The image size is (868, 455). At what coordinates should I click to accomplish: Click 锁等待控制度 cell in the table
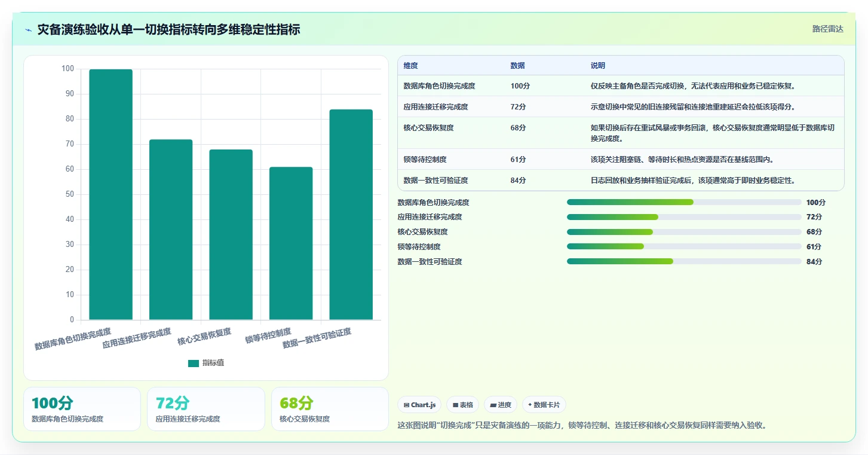(425, 160)
